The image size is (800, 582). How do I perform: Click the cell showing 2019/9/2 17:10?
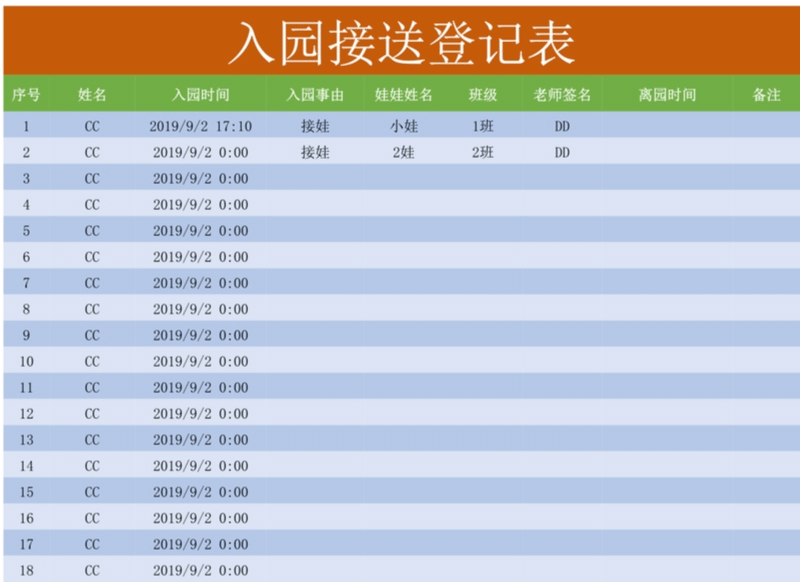200,127
